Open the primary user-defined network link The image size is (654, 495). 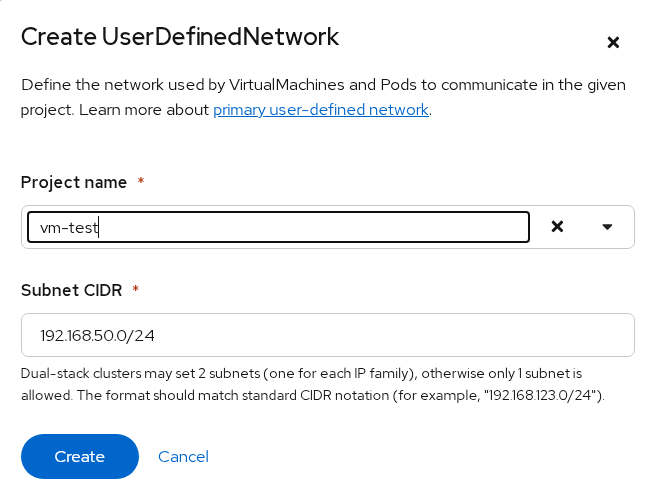tap(320, 109)
